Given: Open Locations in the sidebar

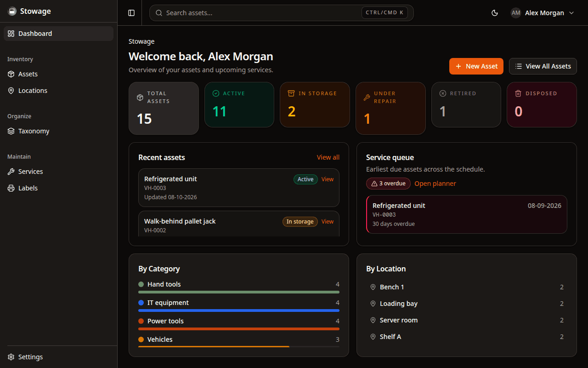Looking at the screenshot, I should click(58, 91).
